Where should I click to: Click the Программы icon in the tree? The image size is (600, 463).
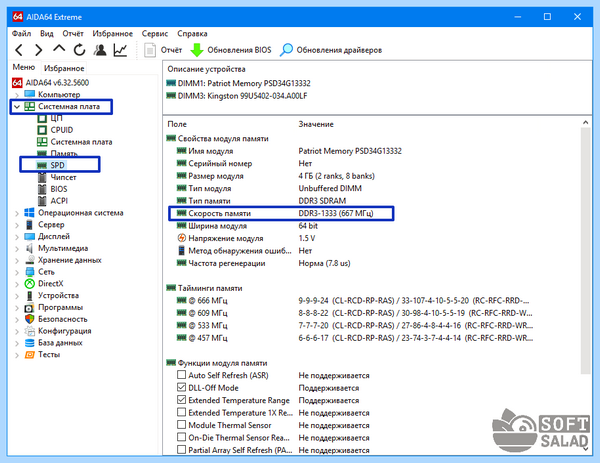pos(29,308)
